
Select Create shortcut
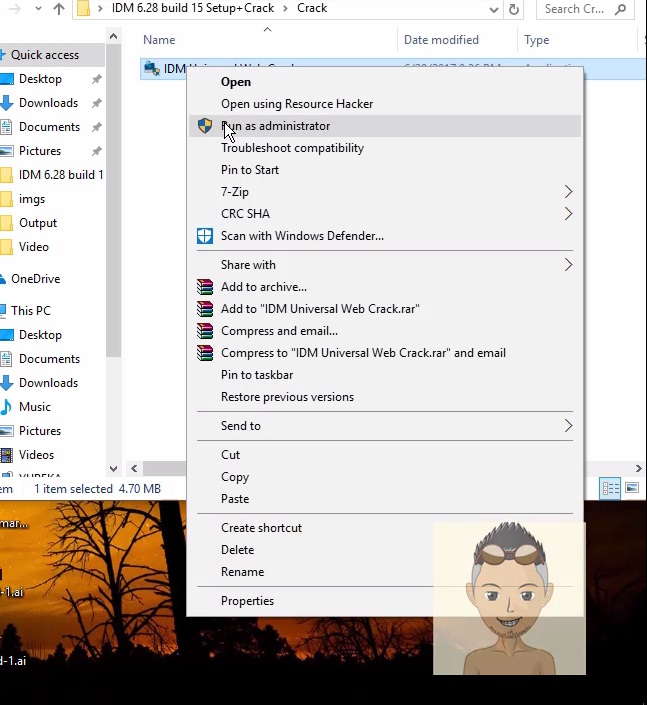tap(384, 528)
